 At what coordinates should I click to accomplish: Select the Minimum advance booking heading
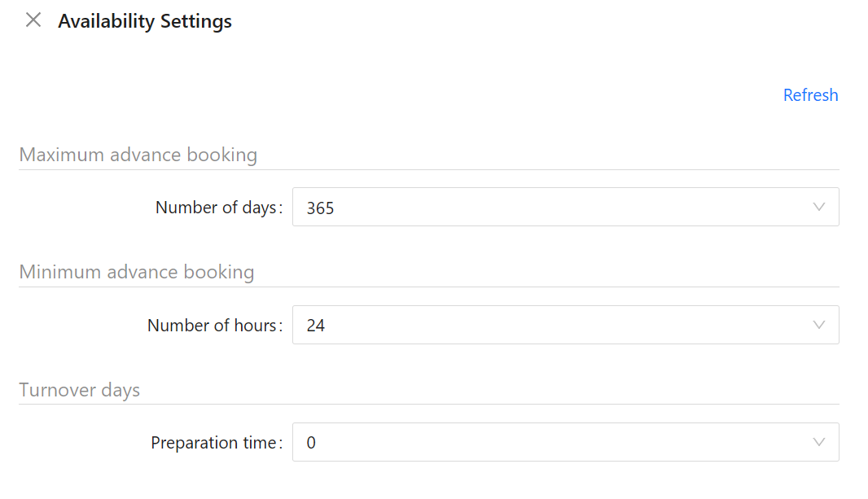(136, 272)
